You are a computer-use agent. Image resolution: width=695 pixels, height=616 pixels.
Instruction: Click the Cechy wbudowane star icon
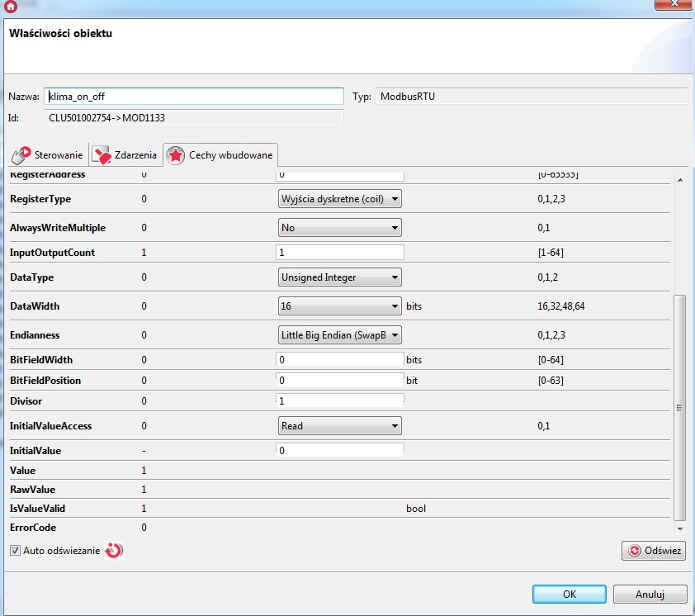(x=175, y=155)
